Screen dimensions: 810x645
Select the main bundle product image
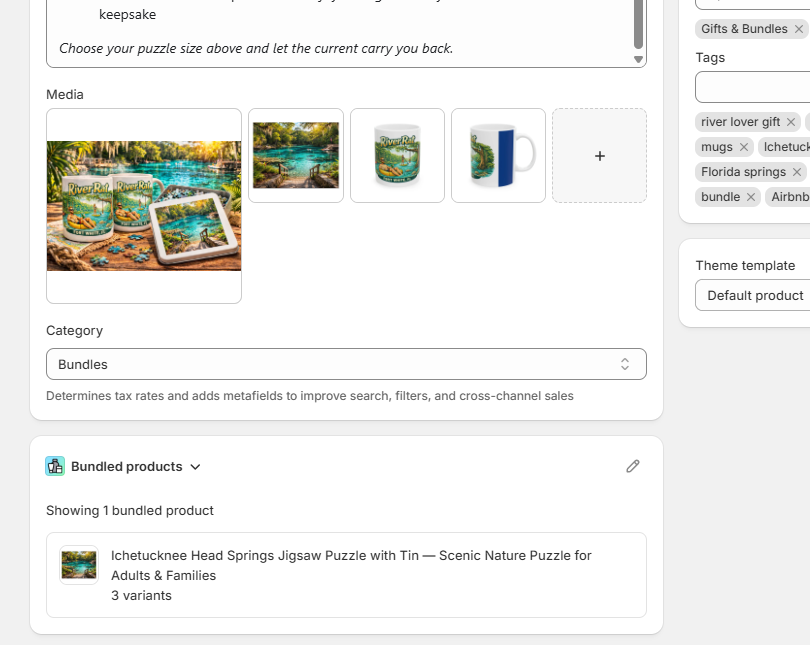coord(144,206)
